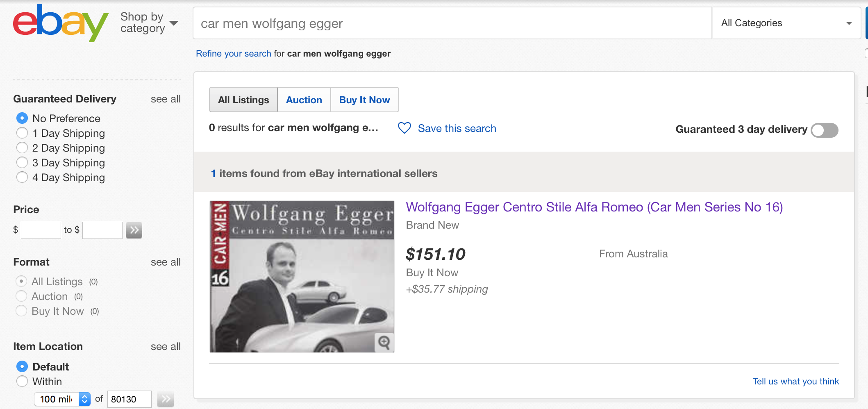Click the caret next to Shop by category
Image resolution: width=868 pixels, height=409 pixels.
click(174, 23)
